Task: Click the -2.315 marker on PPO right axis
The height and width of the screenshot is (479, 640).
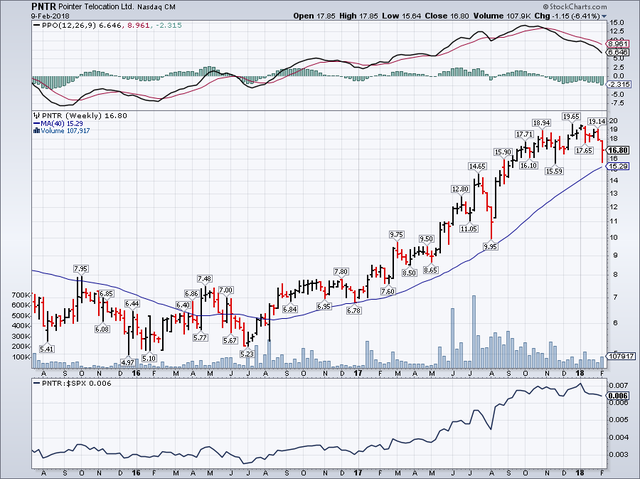Action: click(x=618, y=84)
